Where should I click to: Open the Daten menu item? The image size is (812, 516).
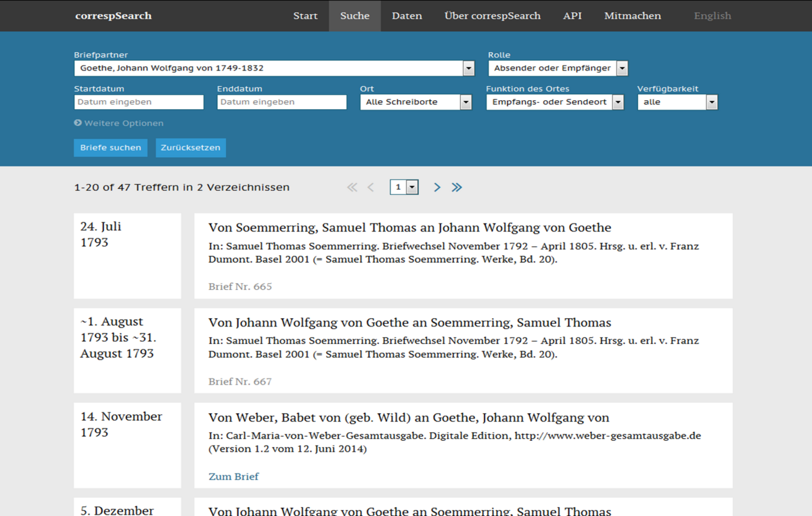point(407,16)
